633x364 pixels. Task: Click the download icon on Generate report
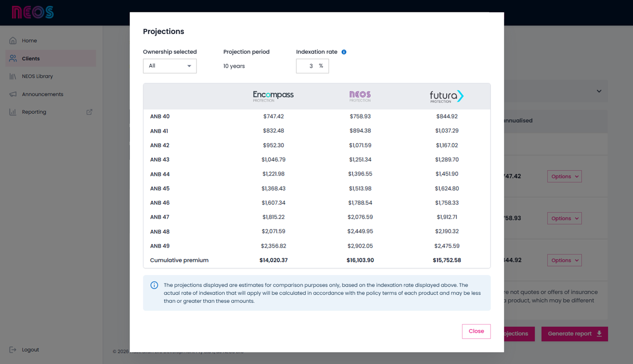point(599,334)
